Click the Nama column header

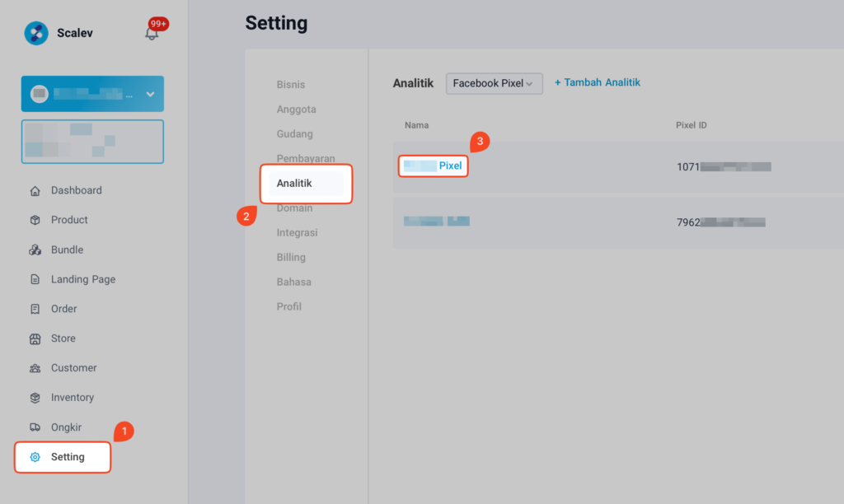416,125
